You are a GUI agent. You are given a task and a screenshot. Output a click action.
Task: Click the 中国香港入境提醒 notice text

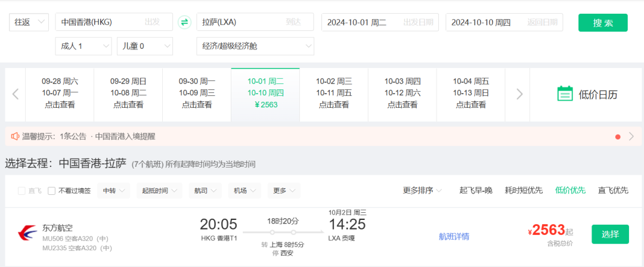125,136
